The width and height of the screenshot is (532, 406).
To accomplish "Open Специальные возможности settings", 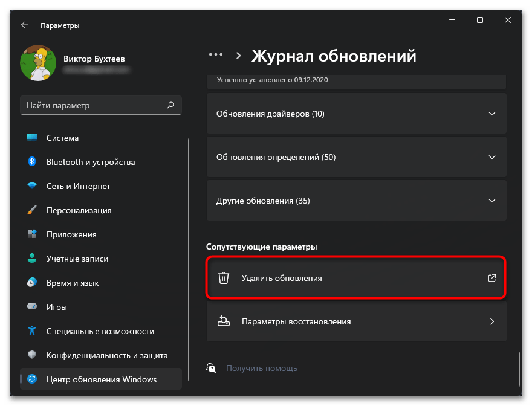I will [x=100, y=331].
